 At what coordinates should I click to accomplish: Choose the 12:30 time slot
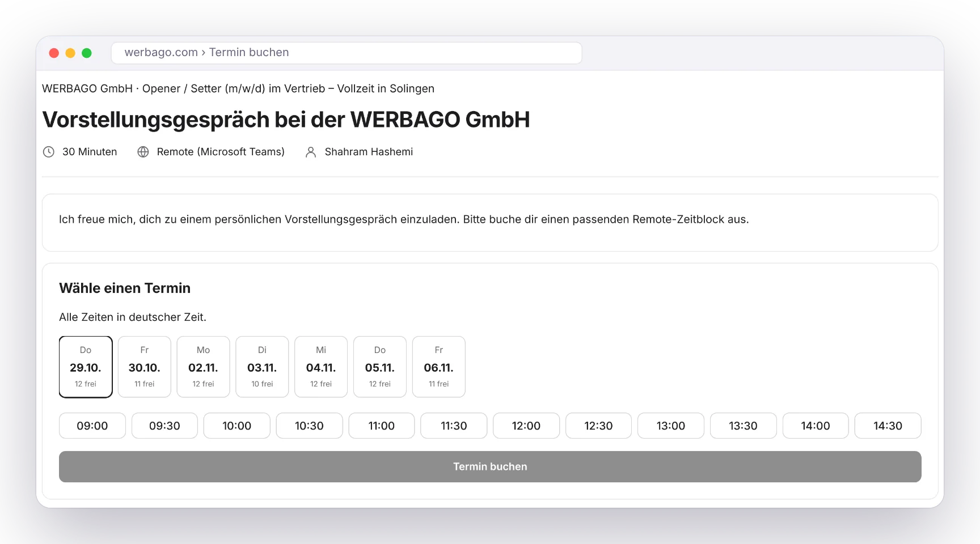[598, 426]
